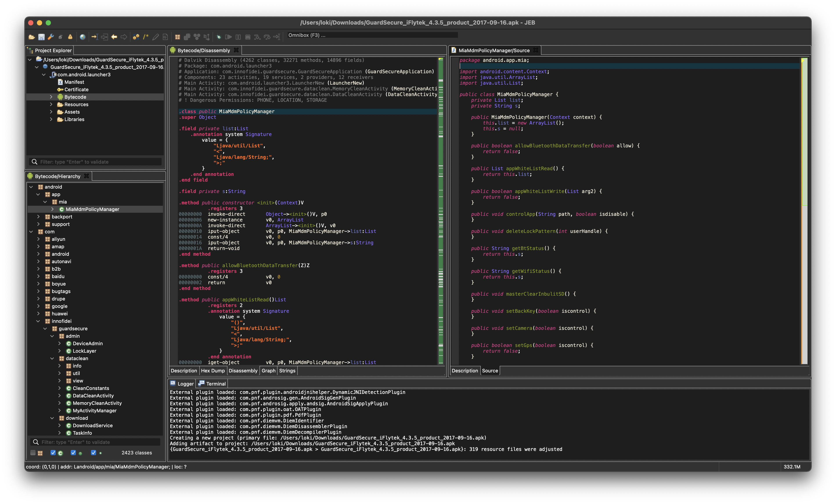Select the LockLayer class in Hierarchy
Image resolution: width=836 pixels, height=504 pixels.
(84, 351)
